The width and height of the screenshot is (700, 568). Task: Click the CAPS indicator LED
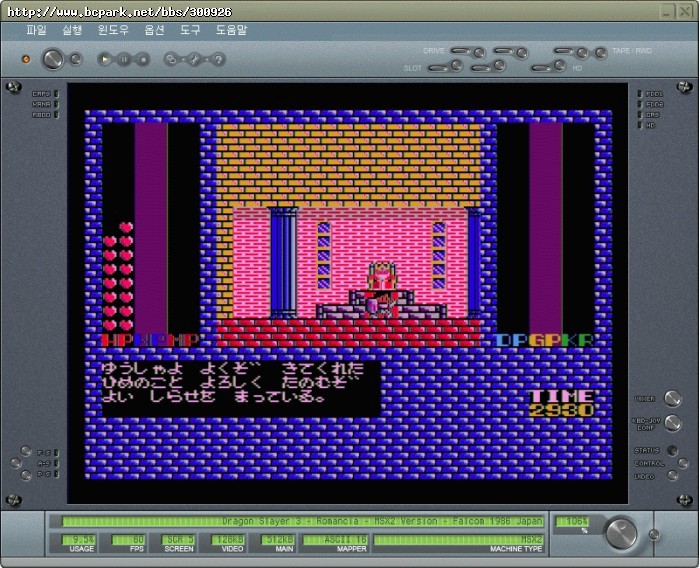click(56, 94)
